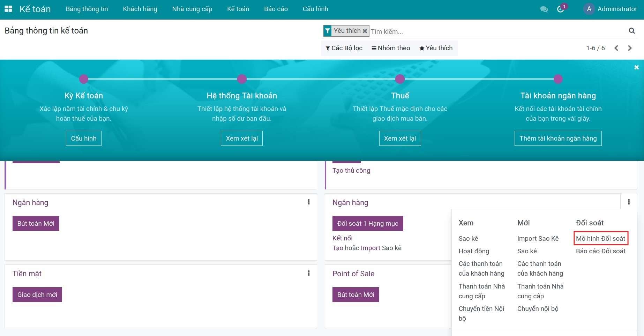Viewport: 644px width, 336px height.
Task: Remove the Yêu thích filter tag
Action: (x=365, y=31)
